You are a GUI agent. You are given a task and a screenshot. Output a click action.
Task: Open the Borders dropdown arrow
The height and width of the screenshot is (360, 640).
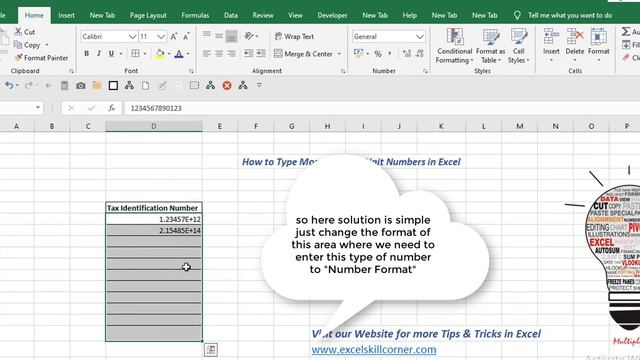click(145, 54)
